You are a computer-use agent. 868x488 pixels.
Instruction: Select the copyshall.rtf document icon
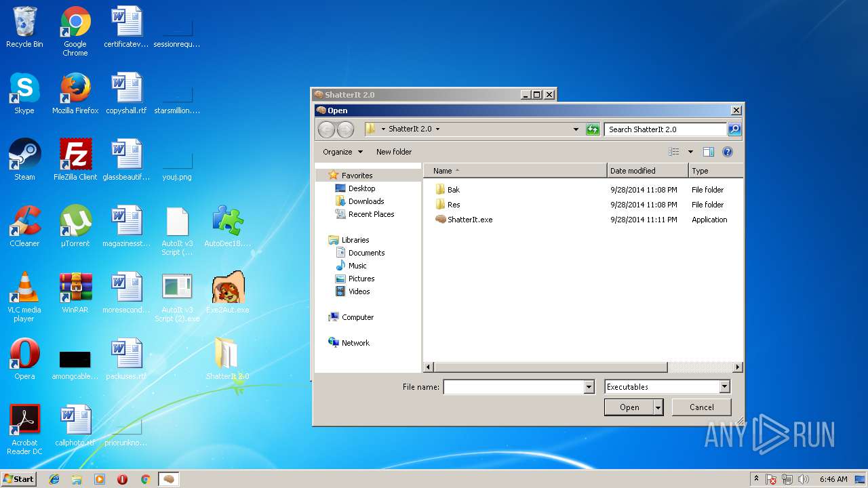tap(126, 94)
